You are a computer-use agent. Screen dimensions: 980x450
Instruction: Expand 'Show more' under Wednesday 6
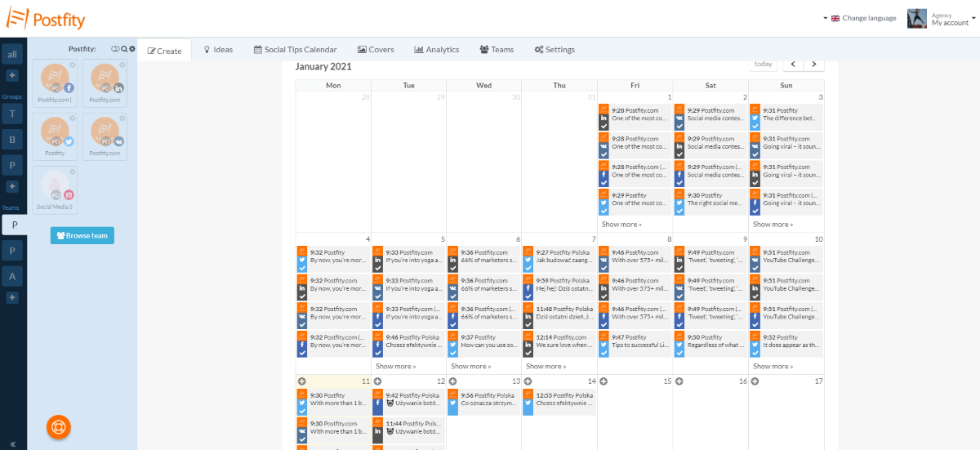[x=470, y=366]
